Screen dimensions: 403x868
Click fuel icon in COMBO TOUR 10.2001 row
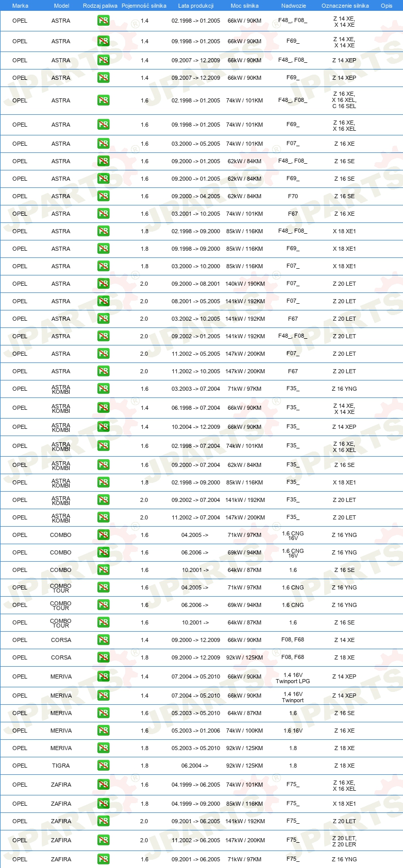pyautogui.click(x=103, y=622)
